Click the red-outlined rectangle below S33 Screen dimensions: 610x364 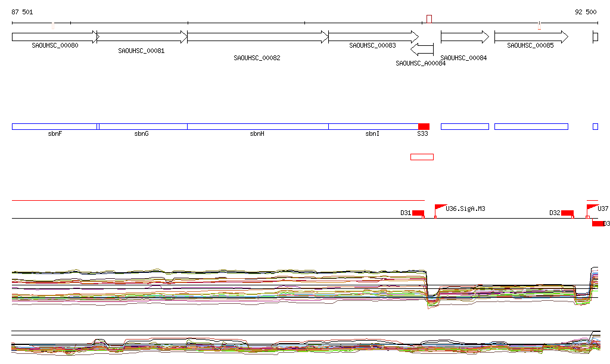[x=422, y=157]
